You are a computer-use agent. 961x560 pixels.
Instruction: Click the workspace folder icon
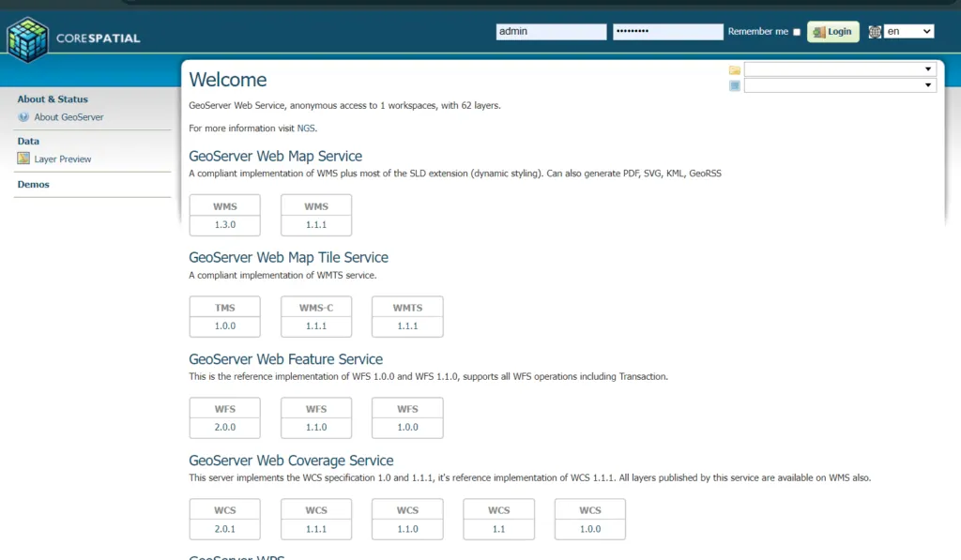click(734, 69)
